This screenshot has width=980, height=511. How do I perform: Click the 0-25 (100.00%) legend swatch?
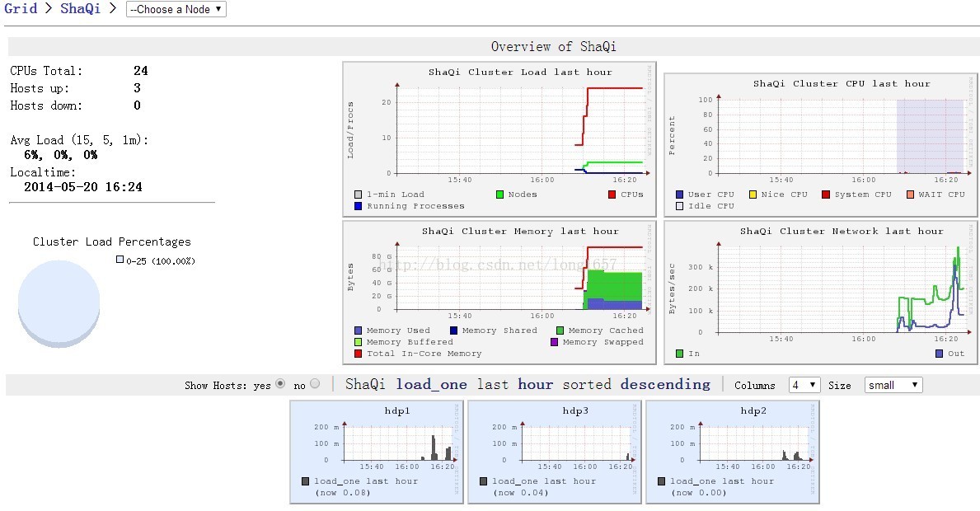point(120,260)
